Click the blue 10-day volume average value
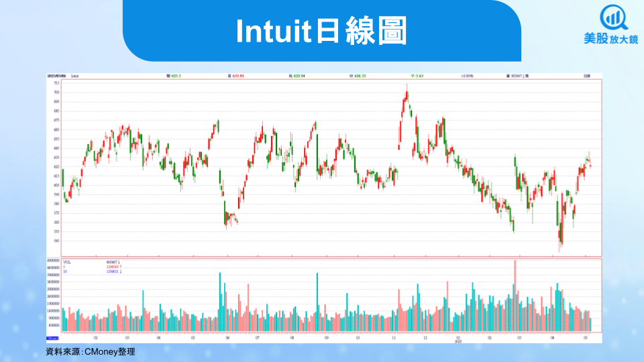Viewport: 644px width, 362px height. click(114, 271)
